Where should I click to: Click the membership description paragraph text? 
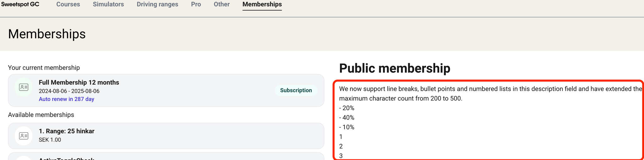pos(491,94)
